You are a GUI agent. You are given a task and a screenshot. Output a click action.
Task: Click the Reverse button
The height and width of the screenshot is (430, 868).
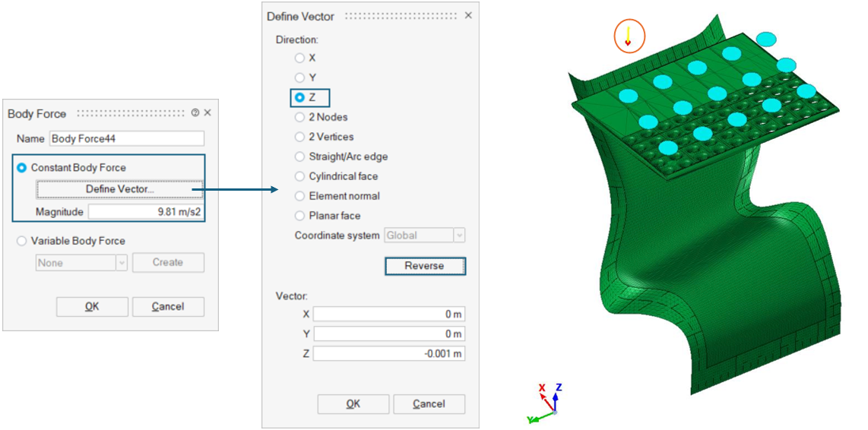[x=425, y=266]
